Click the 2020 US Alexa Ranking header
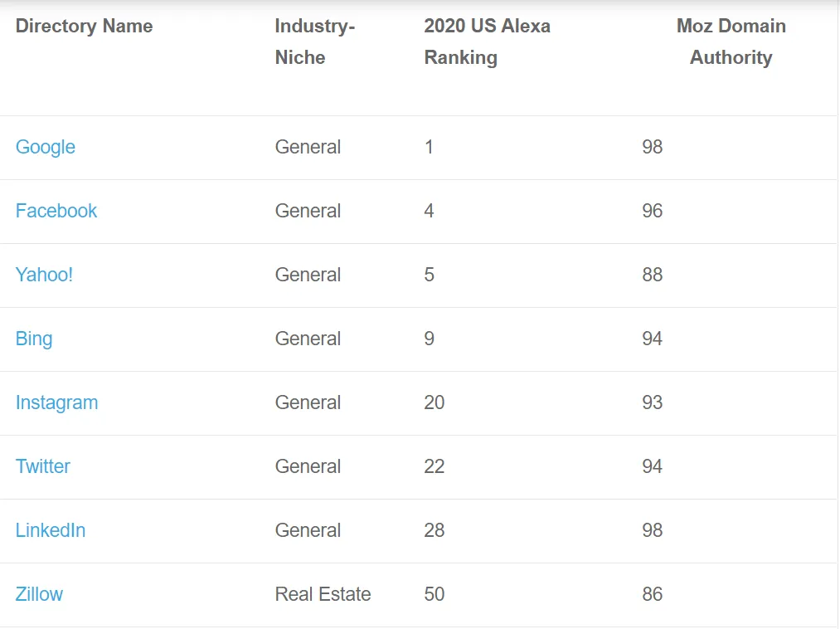840x629 pixels. pos(487,41)
